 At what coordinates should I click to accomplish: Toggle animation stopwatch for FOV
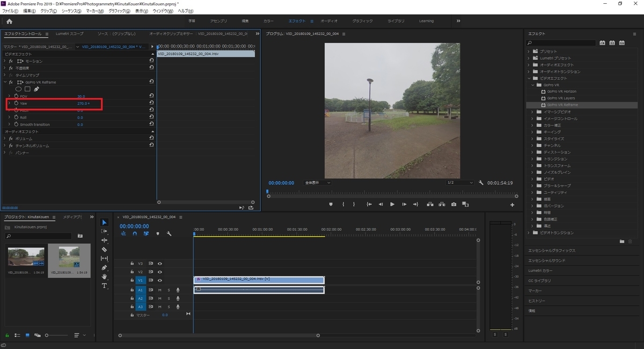click(16, 96)
